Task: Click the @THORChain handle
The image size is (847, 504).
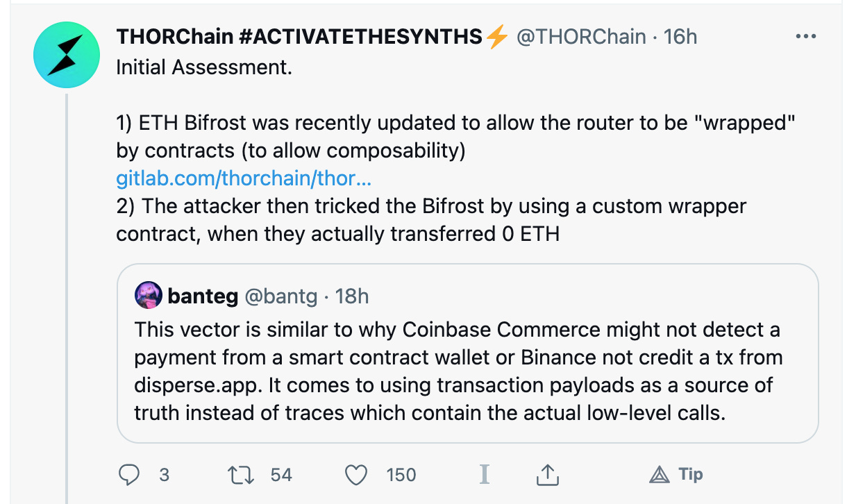Action: [580, 37]
